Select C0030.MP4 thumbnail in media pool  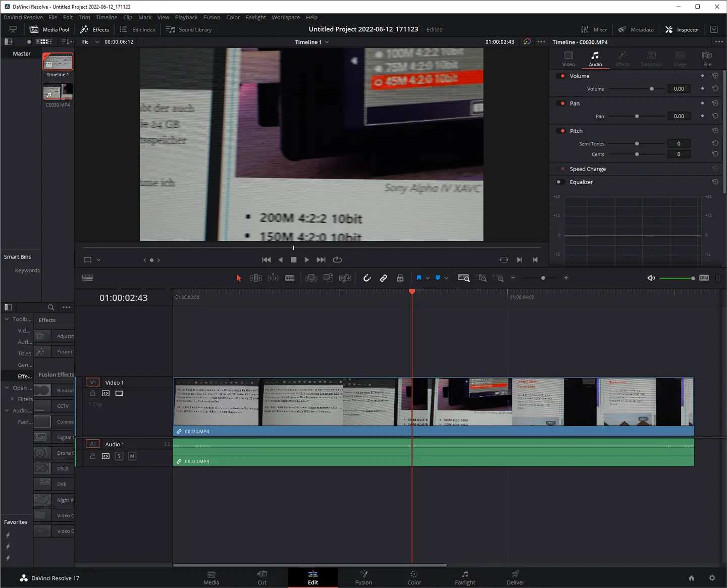[58, 91]
